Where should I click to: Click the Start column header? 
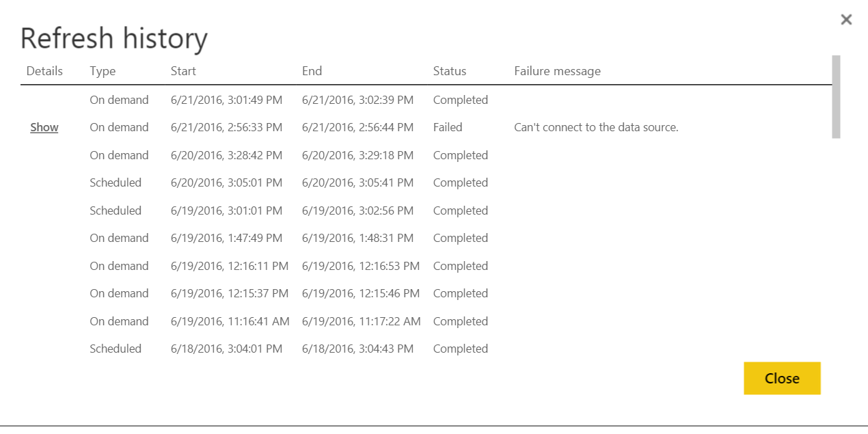[x=183, y=70]
